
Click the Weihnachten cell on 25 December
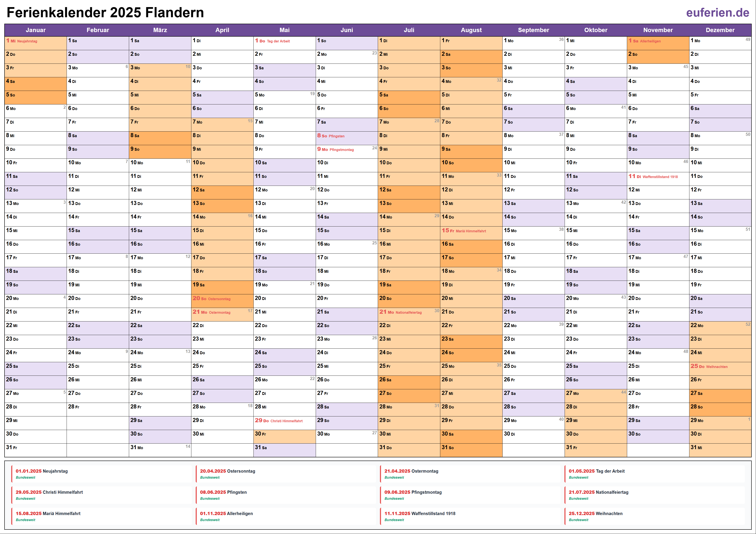pos(720,367)
